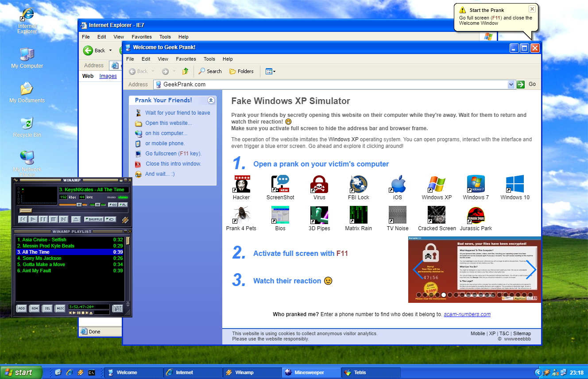Open the Hacker prank icon
Screen dimensions: 588x379
(241, 188)
